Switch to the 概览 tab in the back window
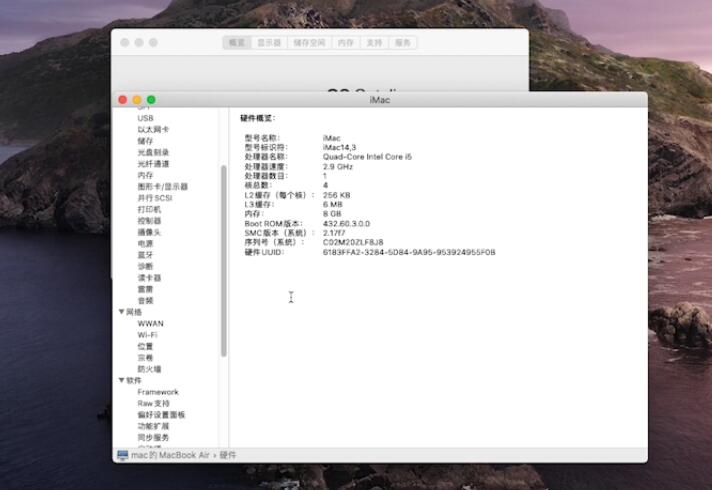This screenshot has width=712, height=490. pos(237,43)
